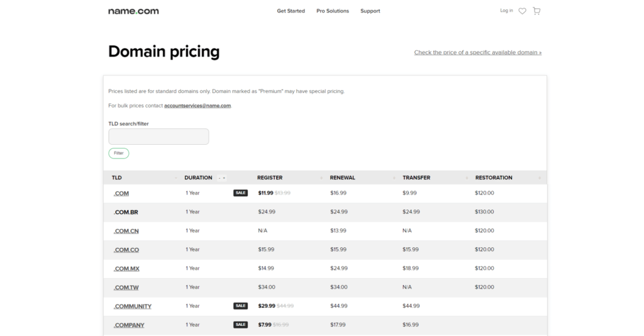The image size is (644, 336).
Task: Select the $16.99 .COMPANY transfer price
Action: pos(410,325)
